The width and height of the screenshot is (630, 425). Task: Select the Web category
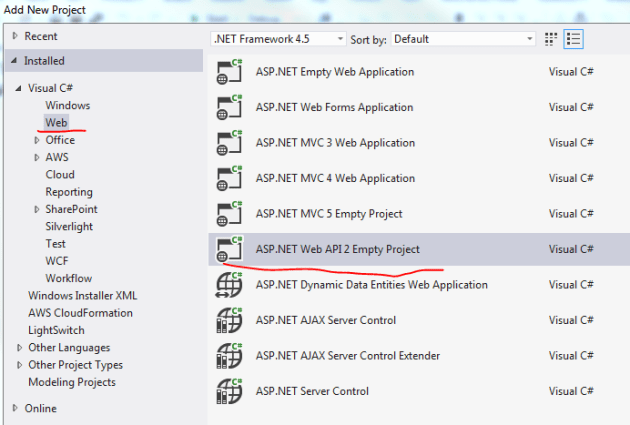point(56,123)
